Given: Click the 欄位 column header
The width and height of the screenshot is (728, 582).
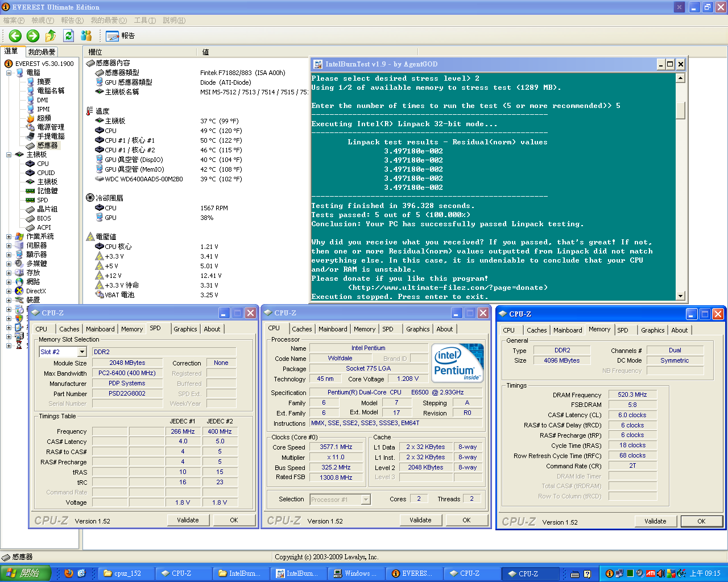Looking at the screenshot, I should coord(140,52).
